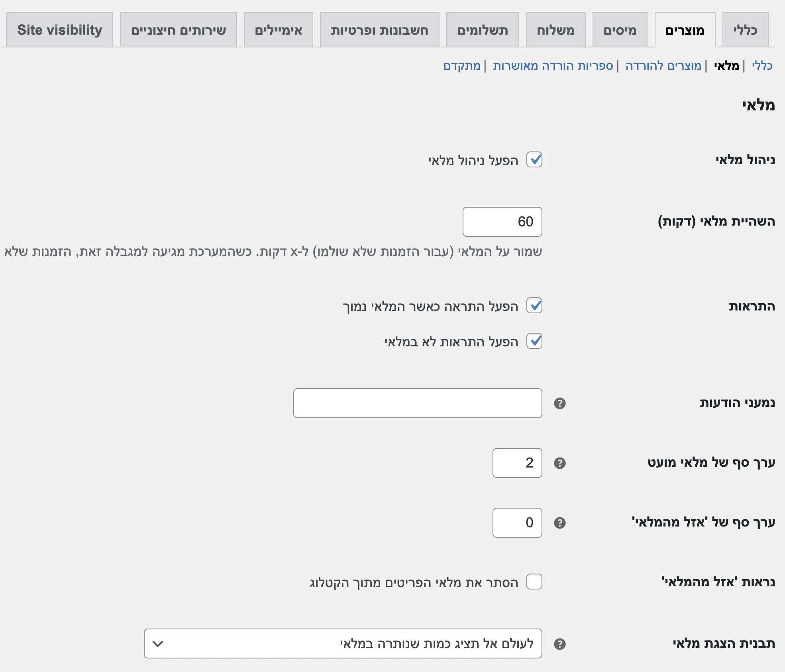Switch to חשבונות ופרטיות tab
Screen dimensions: 785x672
379,30
